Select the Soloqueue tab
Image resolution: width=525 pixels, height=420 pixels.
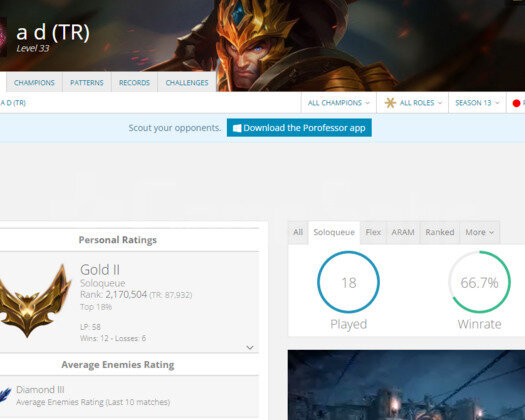(334, 232)
